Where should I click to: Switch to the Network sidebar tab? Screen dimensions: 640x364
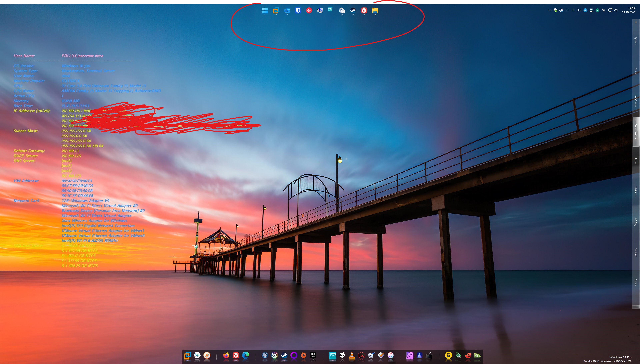[636, 192]
